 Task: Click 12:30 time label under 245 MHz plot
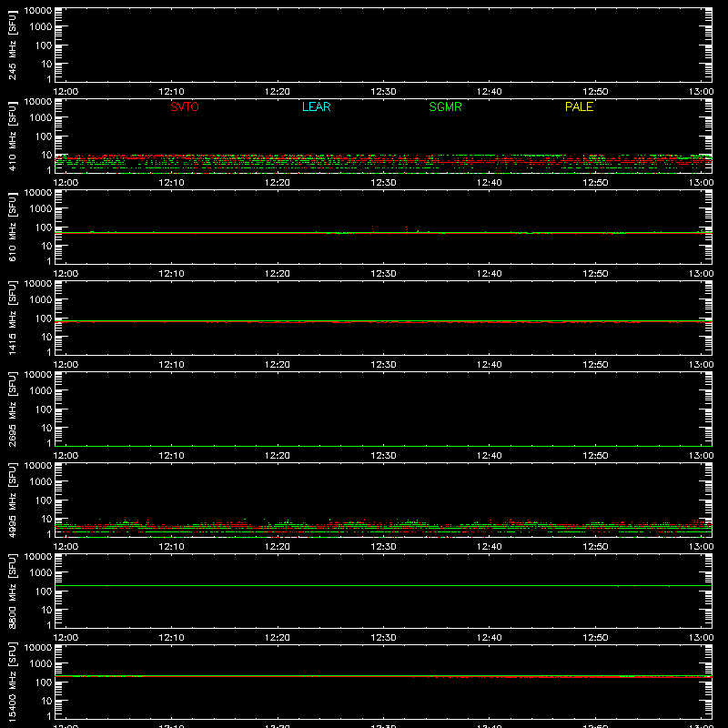pos(383,92)
